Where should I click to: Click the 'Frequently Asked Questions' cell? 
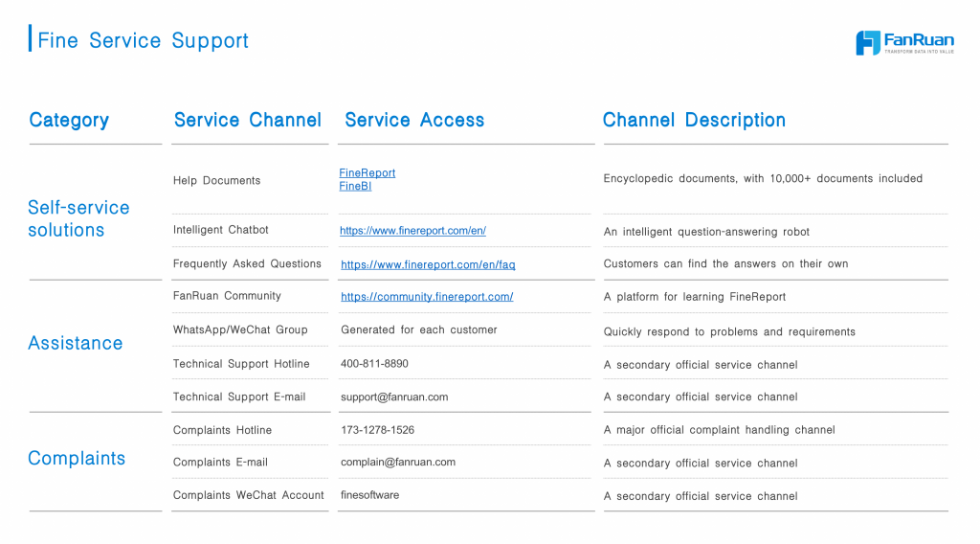tap(247, 264)
